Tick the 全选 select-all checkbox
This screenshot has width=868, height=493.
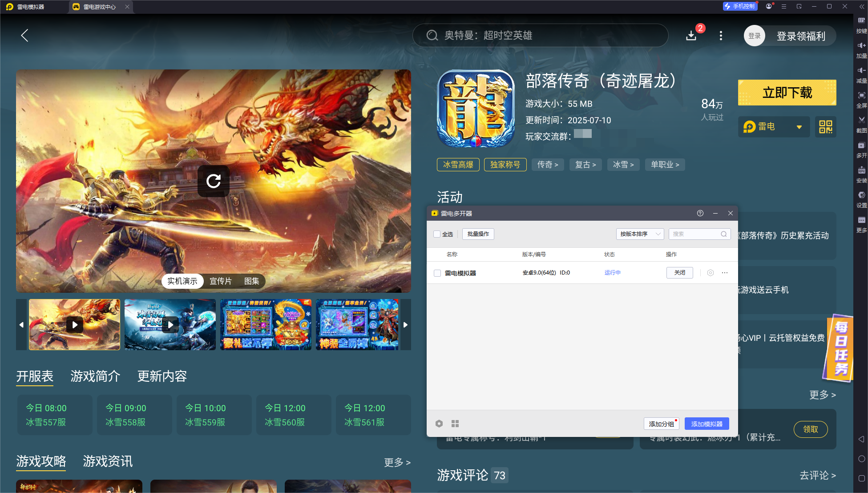point(437,234)
